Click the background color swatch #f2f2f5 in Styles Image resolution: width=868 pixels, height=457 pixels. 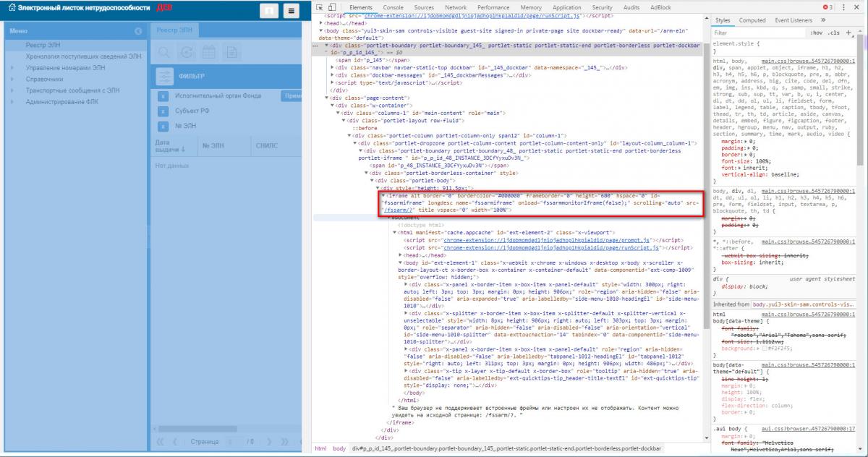[765, 349]
